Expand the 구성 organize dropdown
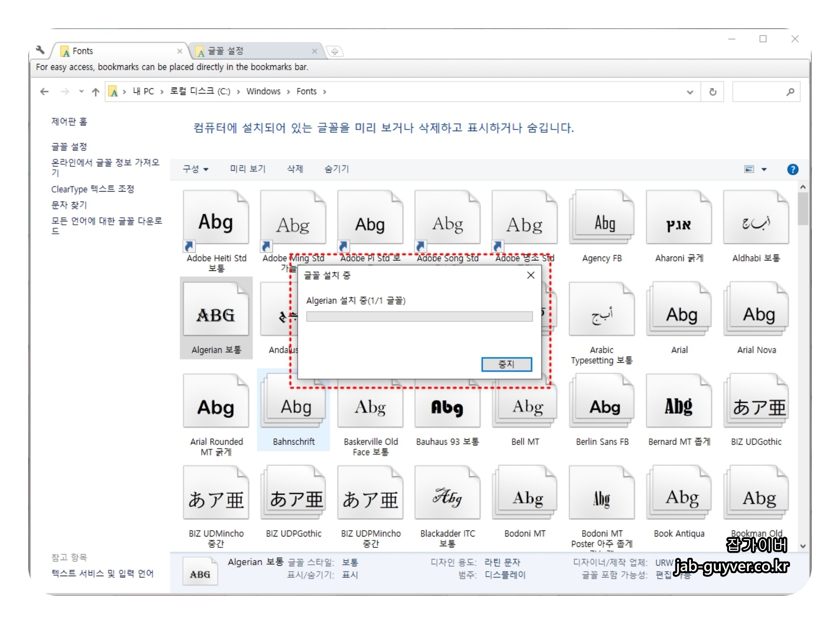Image resolution: width=840 pixels, height=624 pixels. (195, 169)
